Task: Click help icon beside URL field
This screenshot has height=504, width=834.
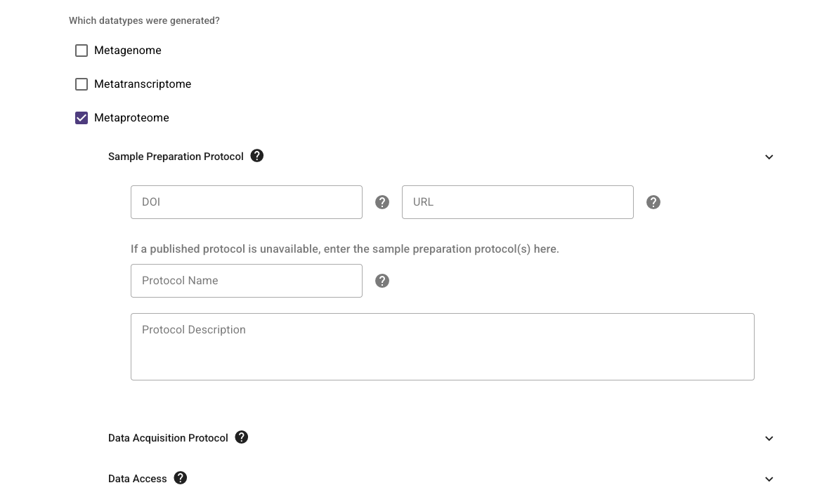Action: [x=653, y=202]
